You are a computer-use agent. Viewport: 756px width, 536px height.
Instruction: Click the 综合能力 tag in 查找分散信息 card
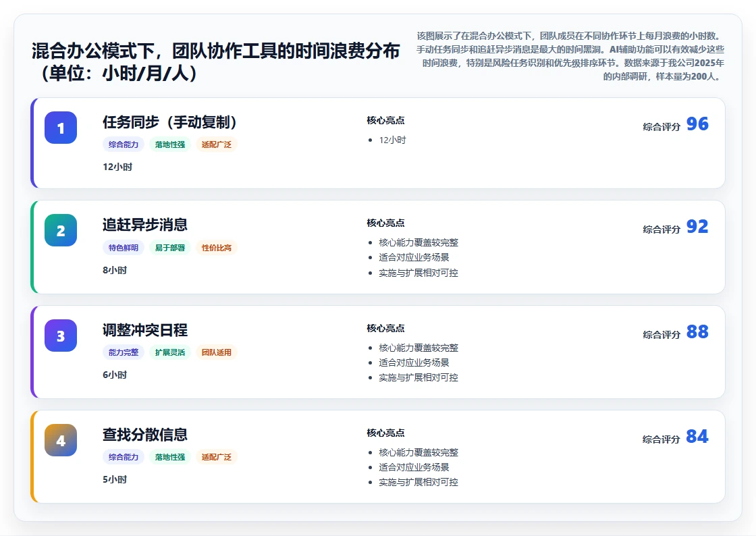[x=124, y=457]
